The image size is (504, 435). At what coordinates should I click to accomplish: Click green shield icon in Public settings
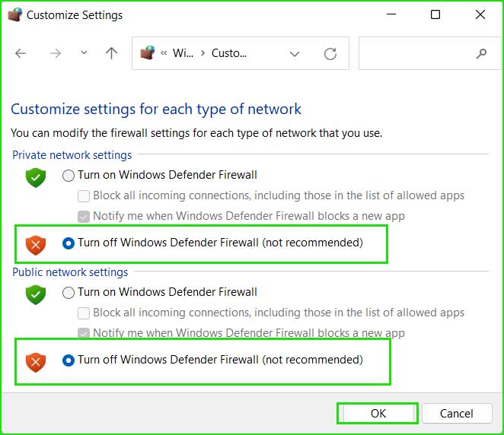tap(36, 295)
